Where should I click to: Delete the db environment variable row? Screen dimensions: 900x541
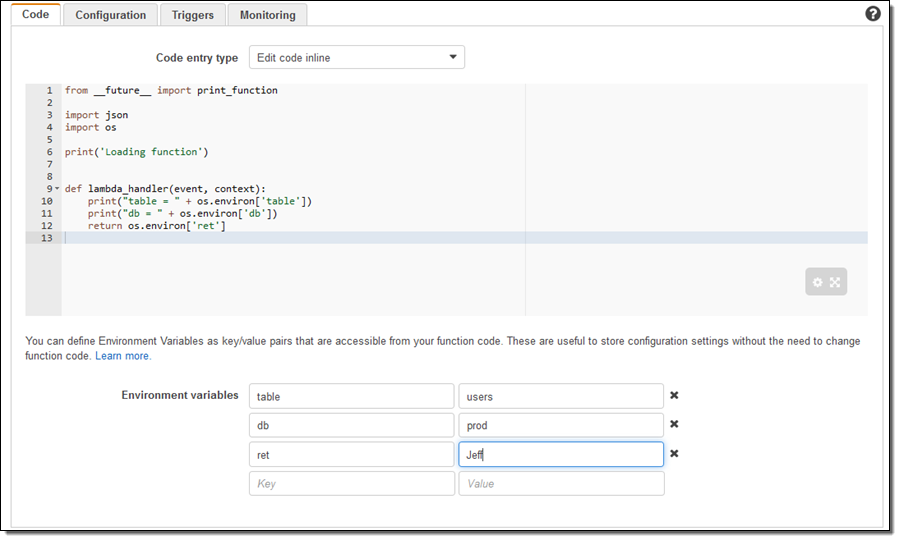click(x=674, y=425)
